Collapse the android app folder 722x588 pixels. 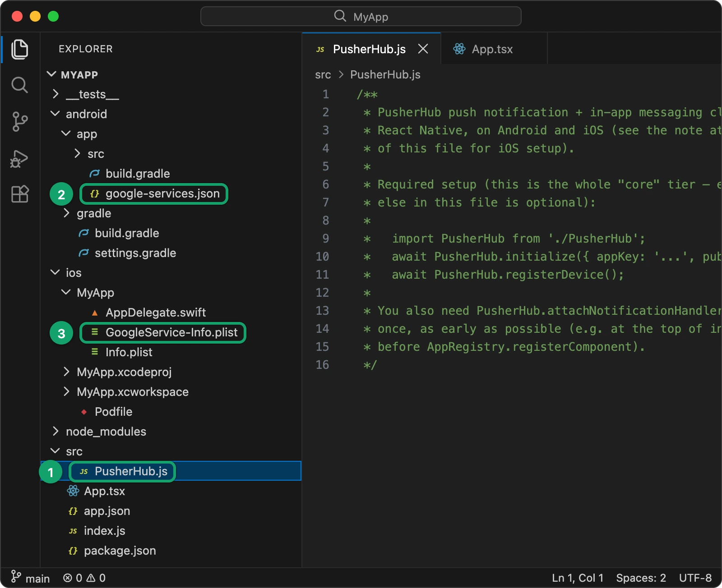coord(66,133)
